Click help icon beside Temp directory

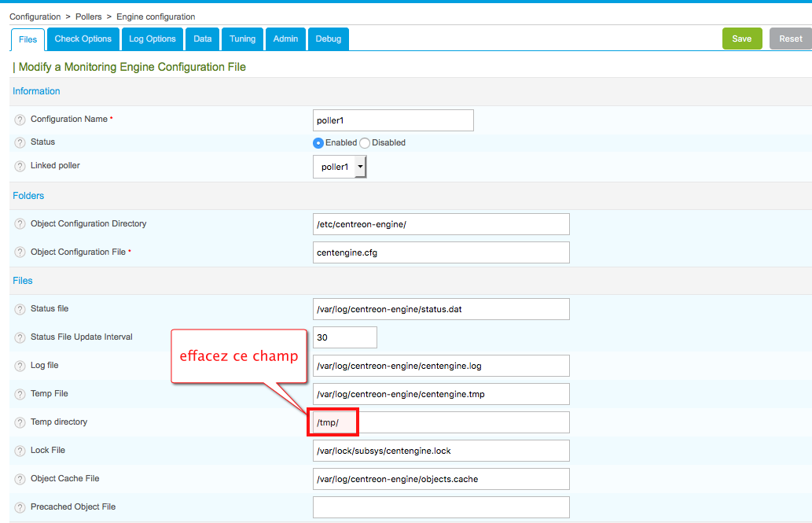point(20,422)
